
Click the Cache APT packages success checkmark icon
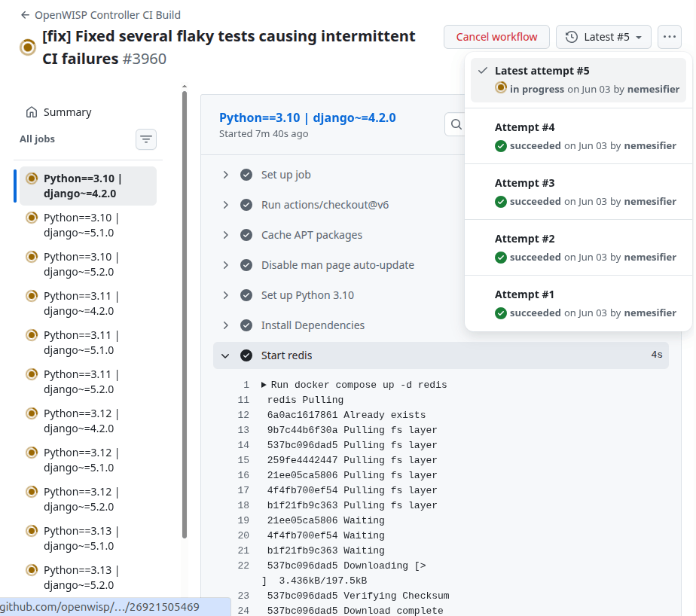coord(246,235)
